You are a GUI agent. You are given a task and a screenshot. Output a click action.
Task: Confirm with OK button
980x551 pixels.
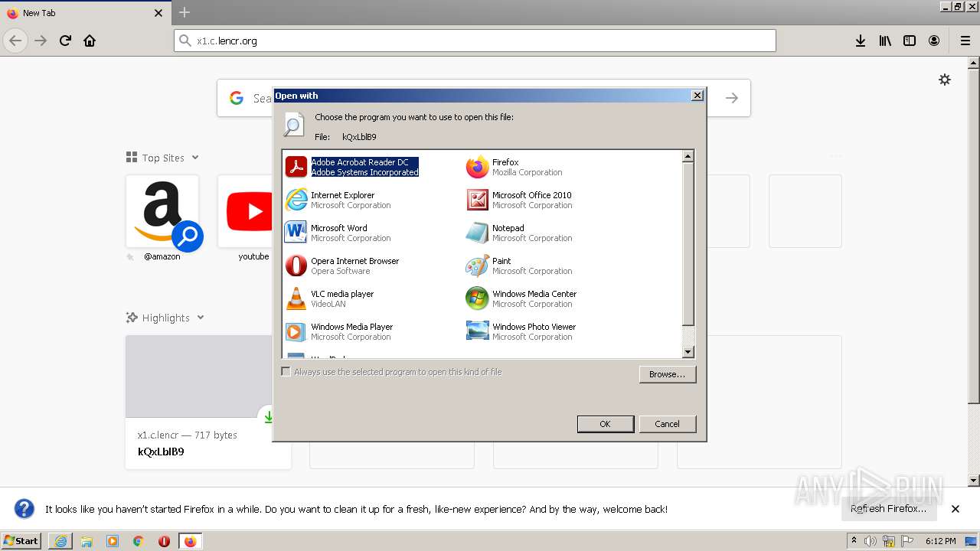(x=605, y=424)
